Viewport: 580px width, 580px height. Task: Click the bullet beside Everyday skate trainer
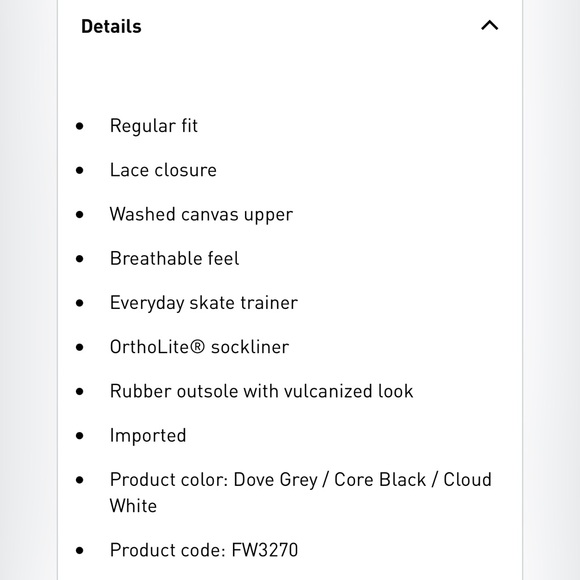tap(80, 303)
